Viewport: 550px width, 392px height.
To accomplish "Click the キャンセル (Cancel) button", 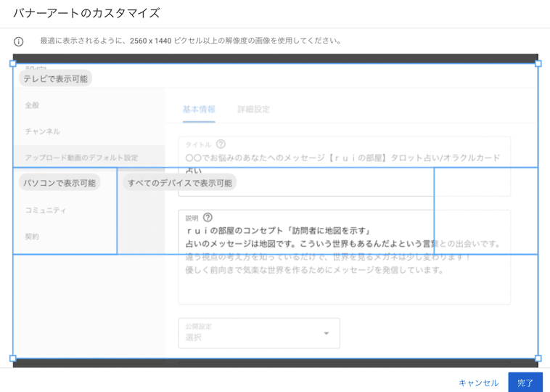I will tap(478, 383).
